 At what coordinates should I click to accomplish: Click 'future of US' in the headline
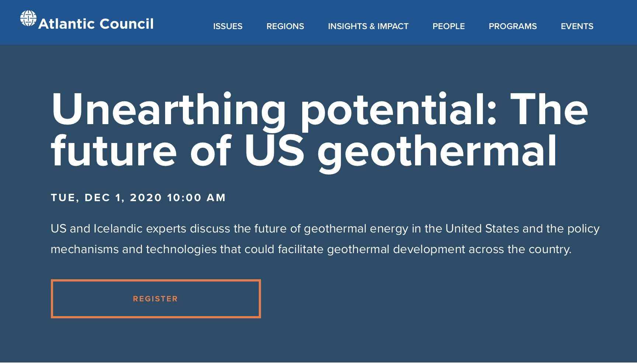(x=178, y=151)
